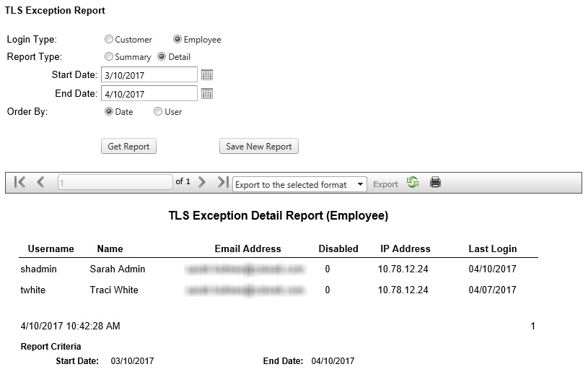The width and height of the screenshot is (588, 372).
Task: Choose Detail report type
Action: pos(162,57)
